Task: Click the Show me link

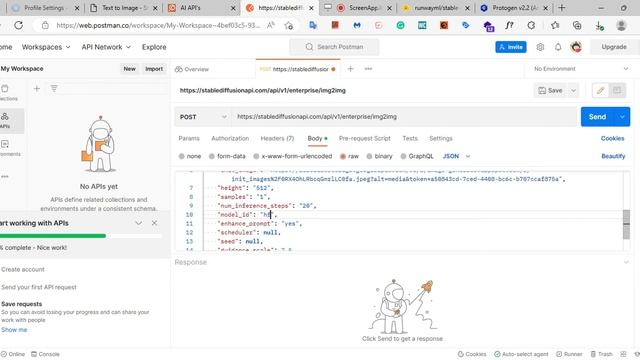Action: [x=14, y=329]
